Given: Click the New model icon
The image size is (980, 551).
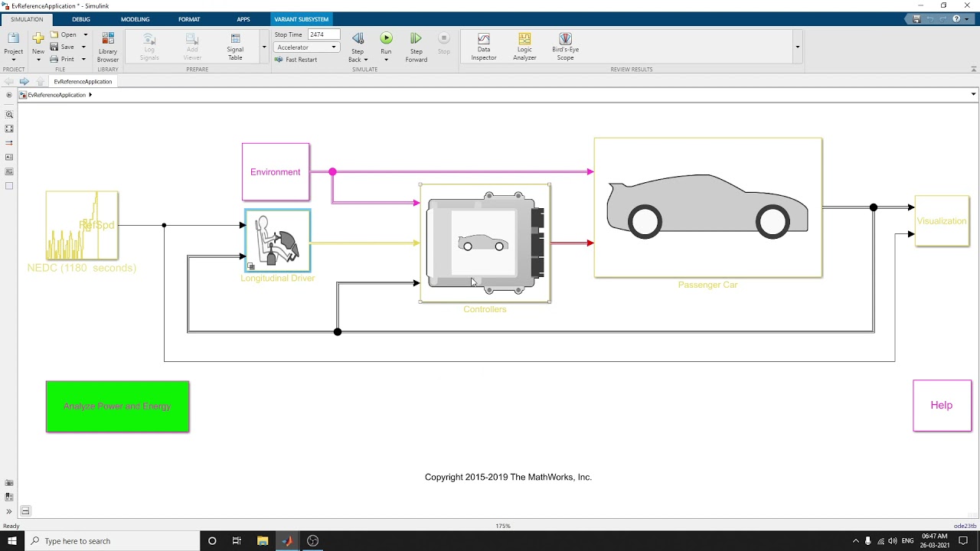Looking at the screenshot, I should point(38,38).
